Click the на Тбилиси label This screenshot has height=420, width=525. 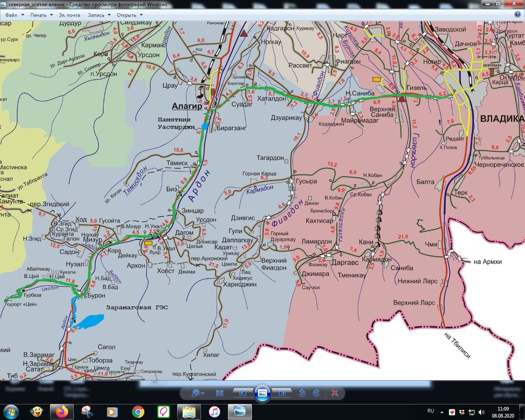tap(457, 345)
